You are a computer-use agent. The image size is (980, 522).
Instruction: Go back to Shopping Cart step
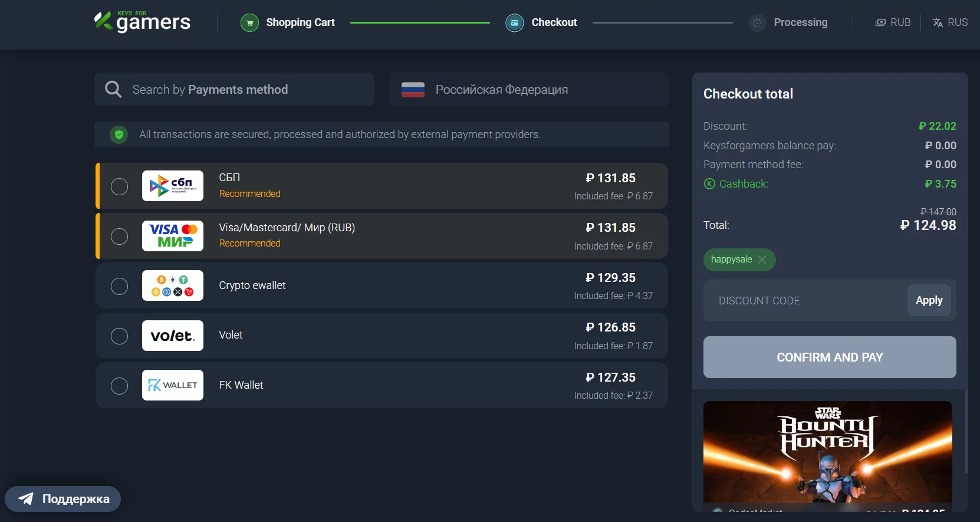click(300, 22)
